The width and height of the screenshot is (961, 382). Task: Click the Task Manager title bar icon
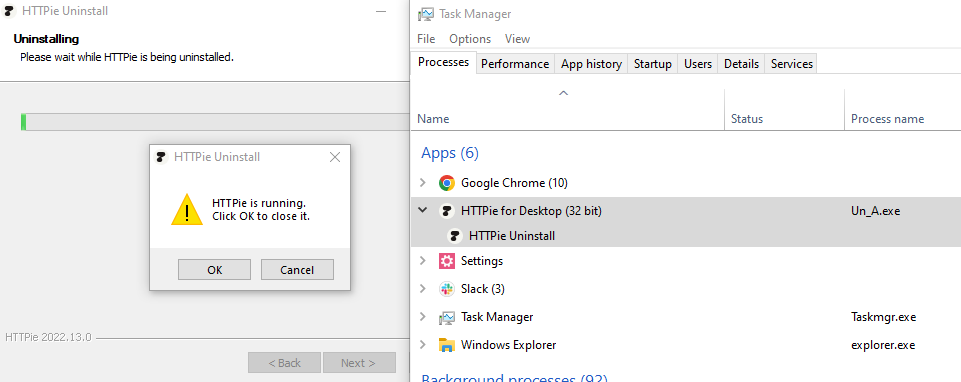pyautogui.click(x=426, y=14)
